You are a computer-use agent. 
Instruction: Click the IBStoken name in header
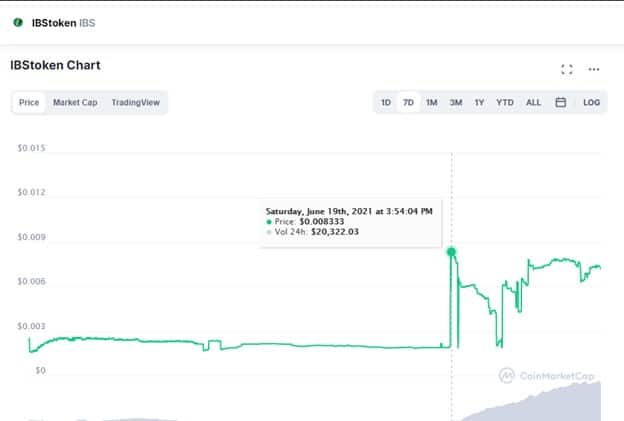tap(54, 23)
